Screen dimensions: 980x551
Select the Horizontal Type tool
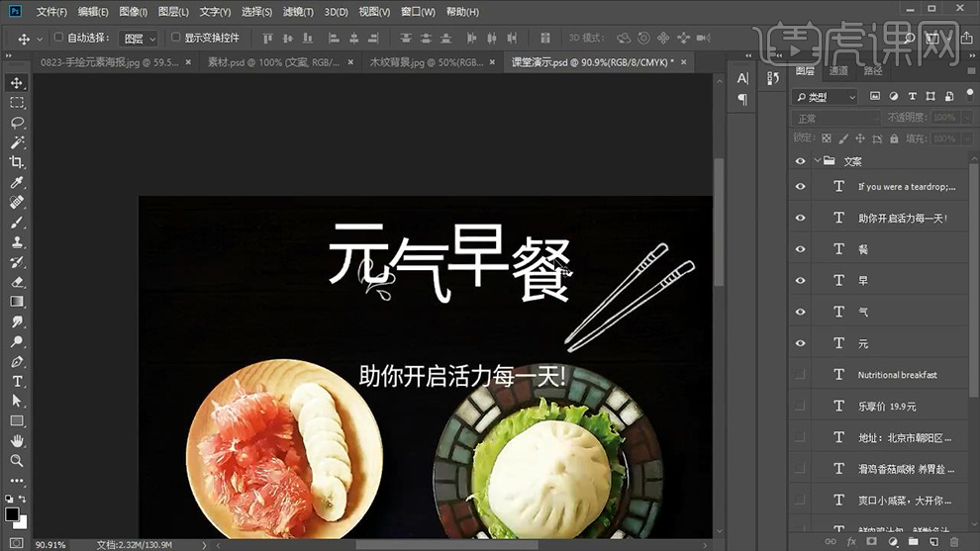[x=17, y=381]
